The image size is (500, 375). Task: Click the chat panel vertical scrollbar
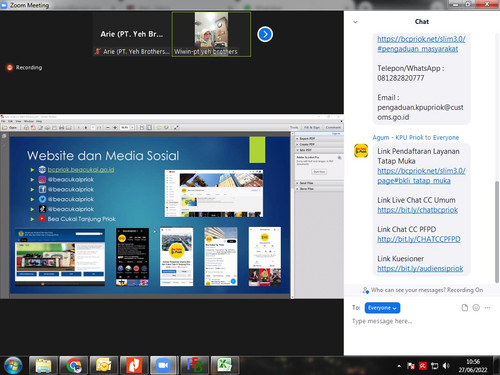(497, 232)
